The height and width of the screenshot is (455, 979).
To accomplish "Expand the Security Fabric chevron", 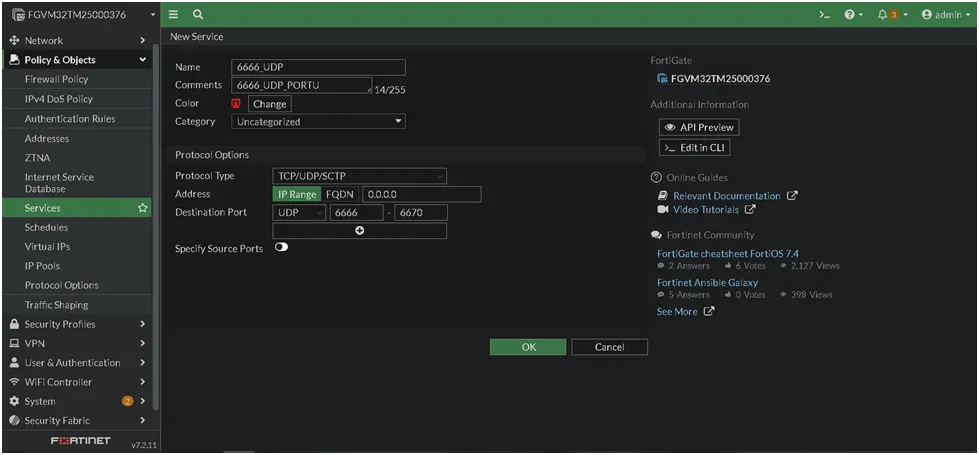I will pos(142,421).
